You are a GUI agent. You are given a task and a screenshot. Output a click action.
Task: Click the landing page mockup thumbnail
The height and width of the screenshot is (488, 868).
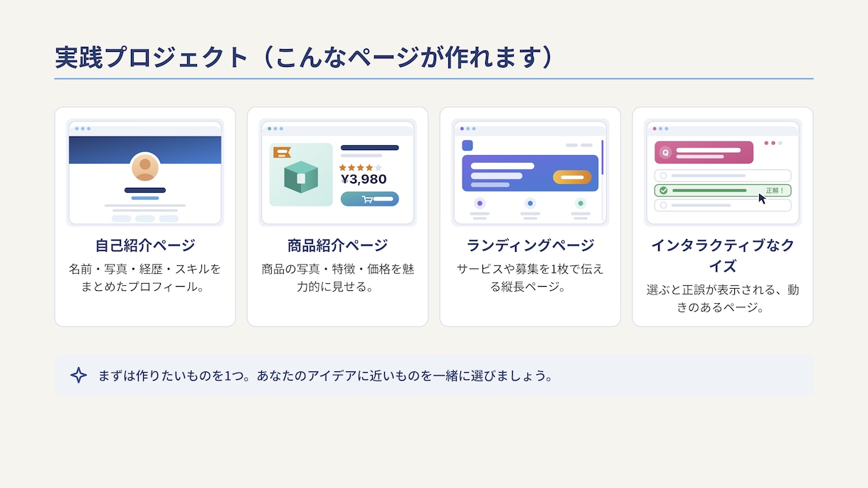[530, 173]
